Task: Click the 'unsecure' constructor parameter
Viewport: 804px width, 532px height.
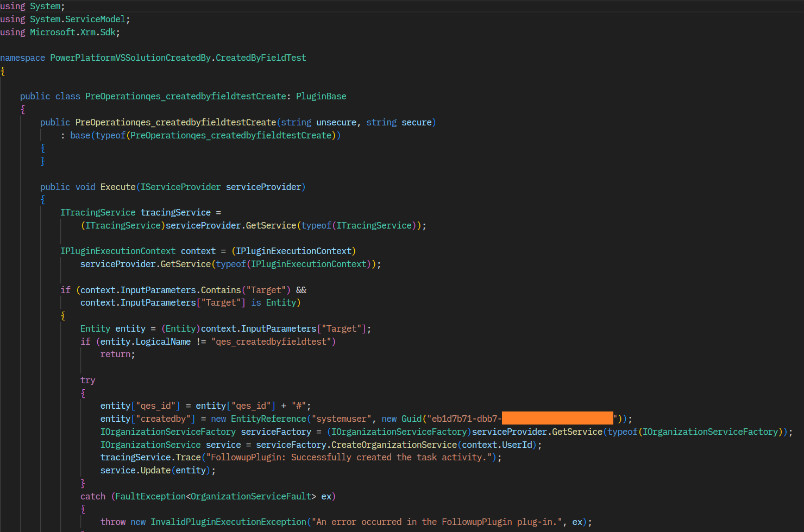Action: pos(336,123)
